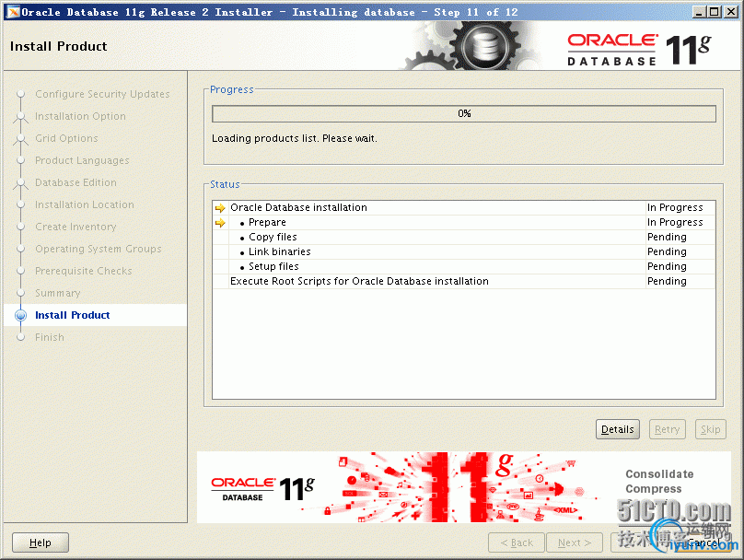Click the Retry button
This screenshot has width=744, height=560.
click(668, 429)
